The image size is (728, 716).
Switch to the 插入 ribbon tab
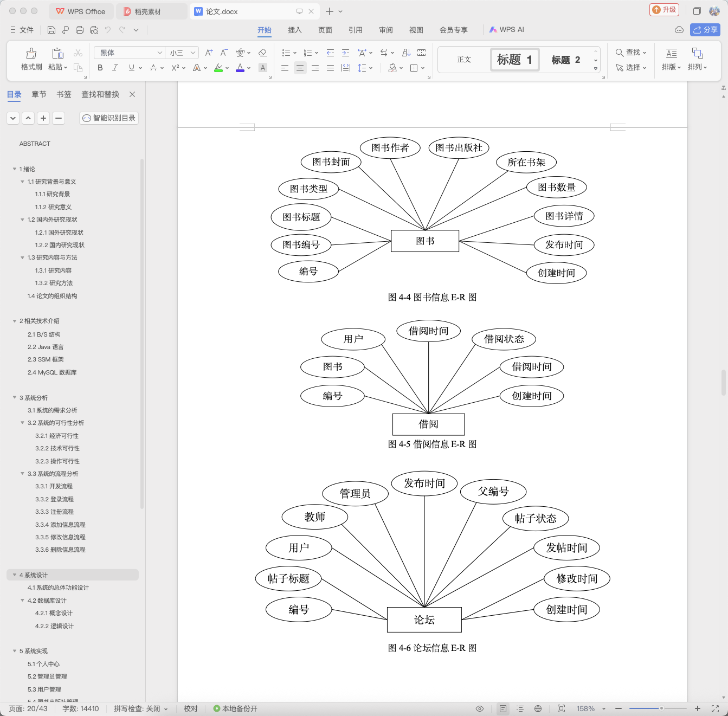(294, 30)
